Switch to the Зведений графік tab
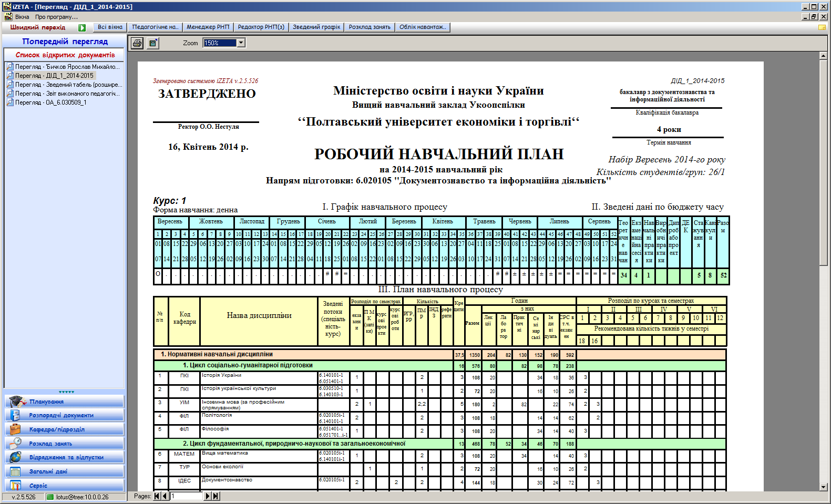The height and width of the screenshot is (504, 831). [x=316, y=27]
